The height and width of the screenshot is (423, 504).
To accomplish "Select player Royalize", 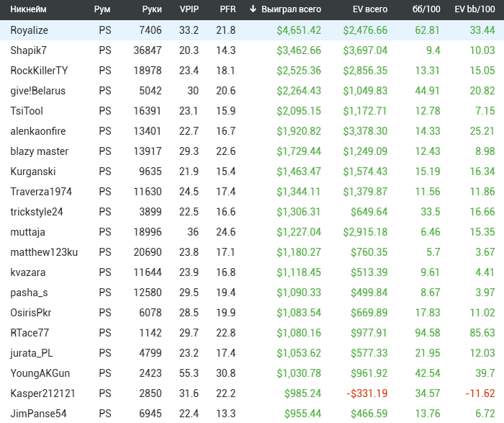I will (x=30, y=30).
